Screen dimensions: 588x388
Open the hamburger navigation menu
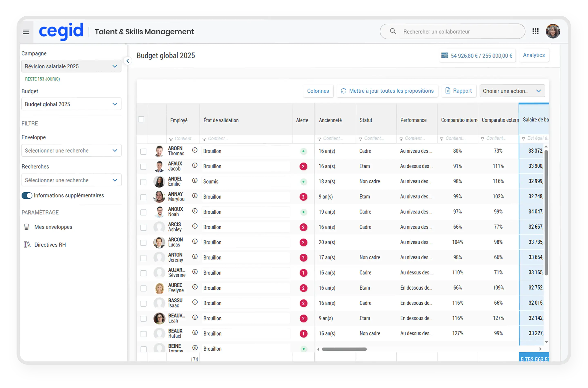[x=26, y=32]
